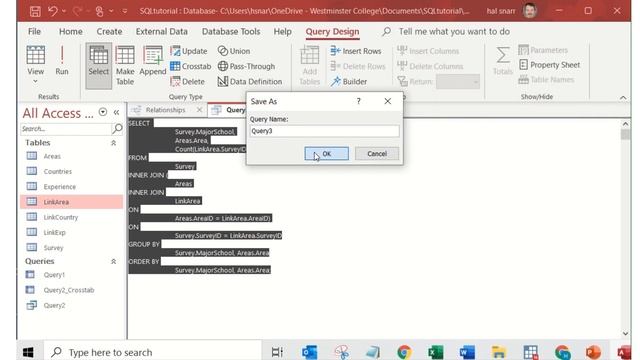The image size is (640, 360).
Task: Choose the Select query type
Action: [x=99, y=66]
